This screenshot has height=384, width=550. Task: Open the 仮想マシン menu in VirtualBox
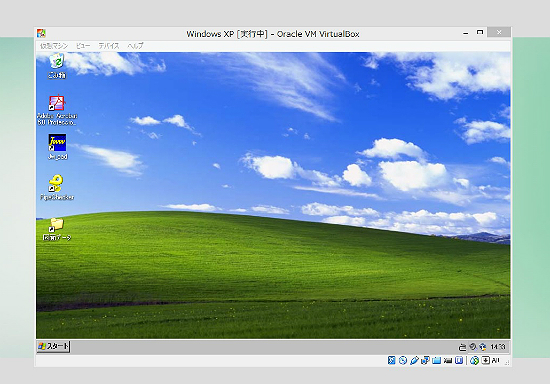pos(54,46)
